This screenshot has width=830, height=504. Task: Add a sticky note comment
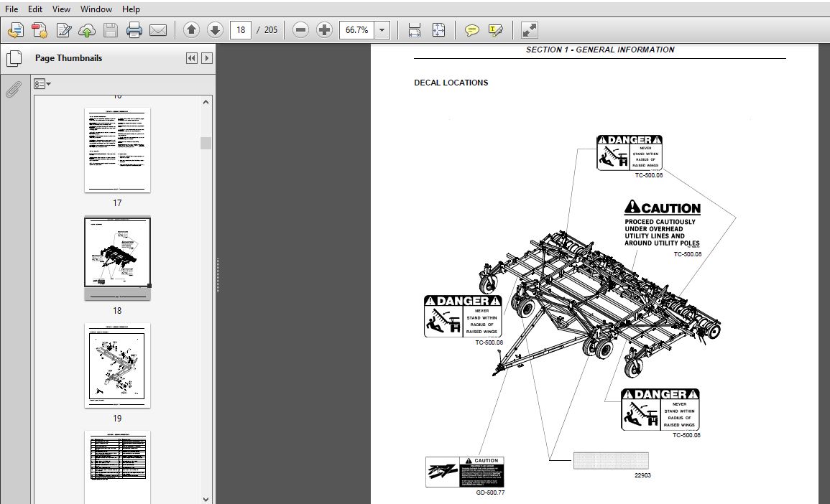471,30
